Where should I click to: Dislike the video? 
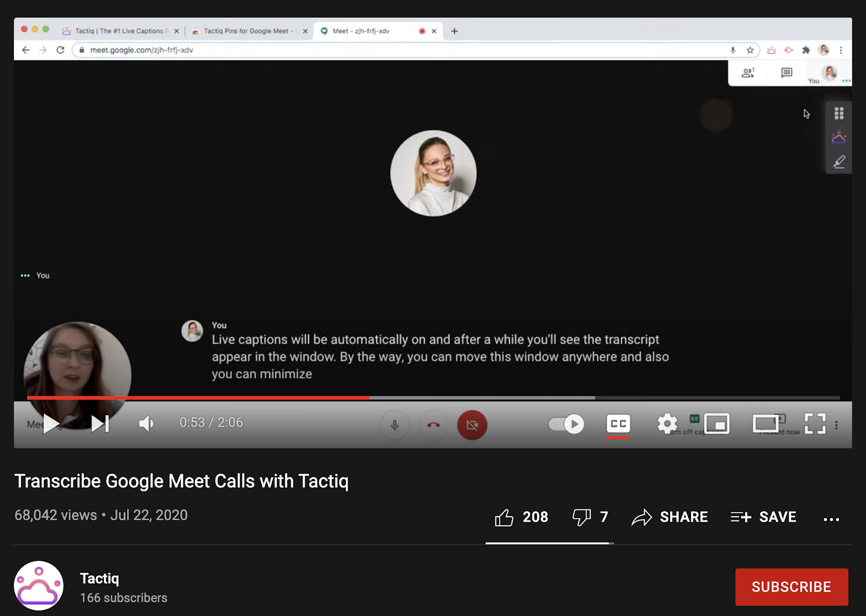pos(590,517)
